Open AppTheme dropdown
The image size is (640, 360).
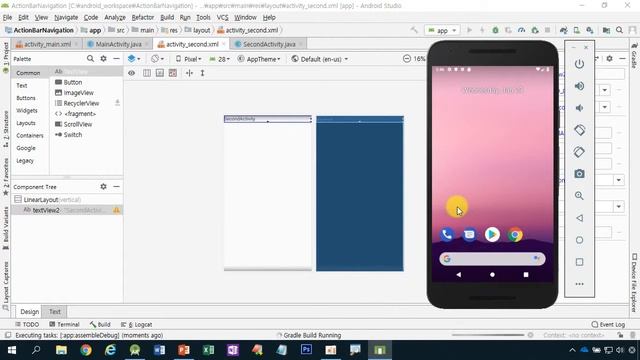coord(259,59)
